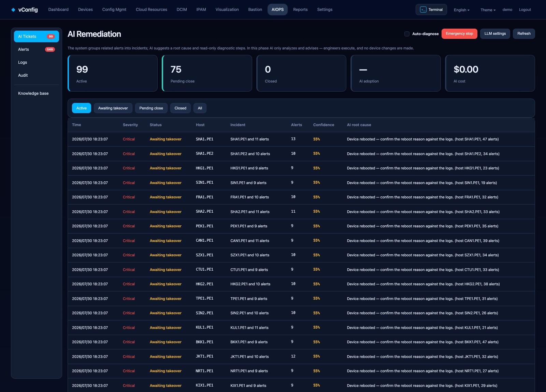546x392 pixels.
Task: Toggle the Auto-diagnose checkbox
Action: [407, 34]
